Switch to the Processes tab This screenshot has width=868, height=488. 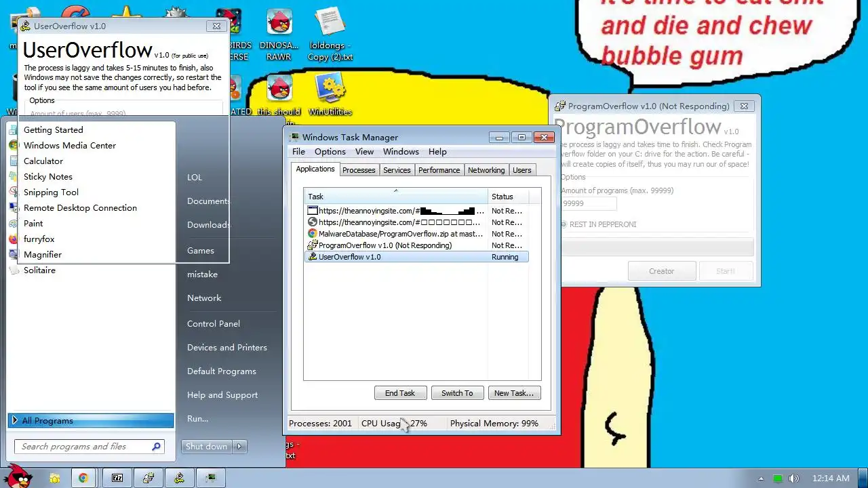click(359, 170)
